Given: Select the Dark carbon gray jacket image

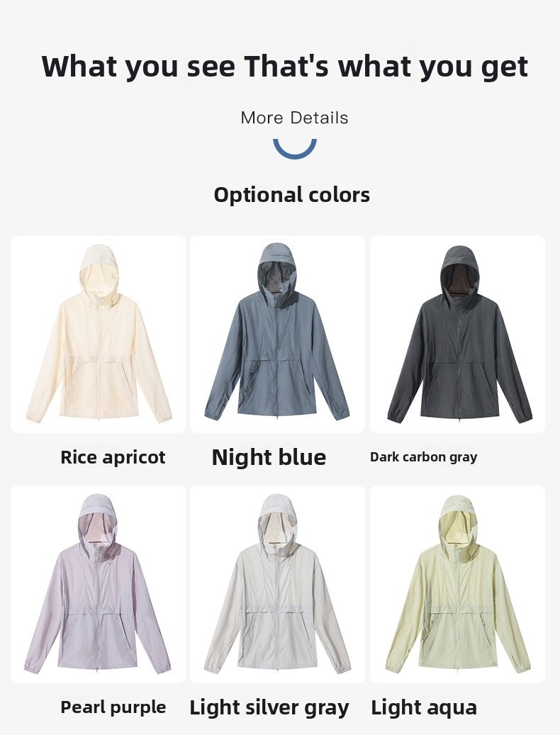Looking at the screenshot, I should [457, 335].
